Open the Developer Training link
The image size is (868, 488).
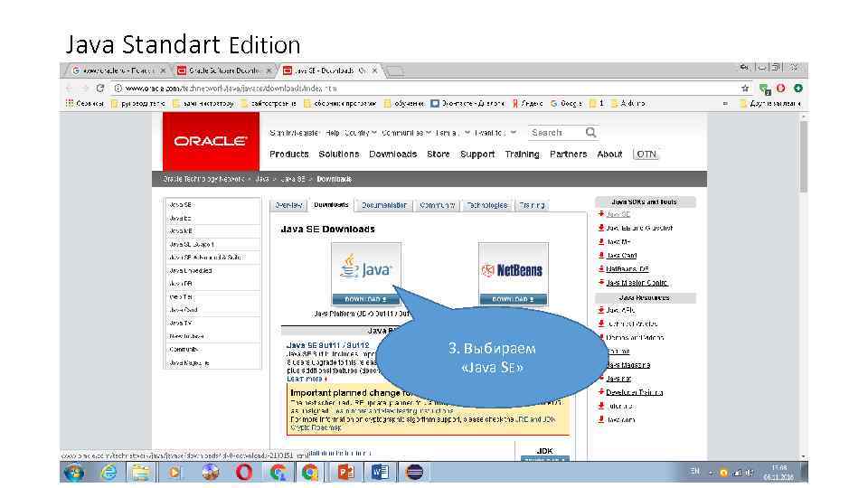(x=635, y=392)
